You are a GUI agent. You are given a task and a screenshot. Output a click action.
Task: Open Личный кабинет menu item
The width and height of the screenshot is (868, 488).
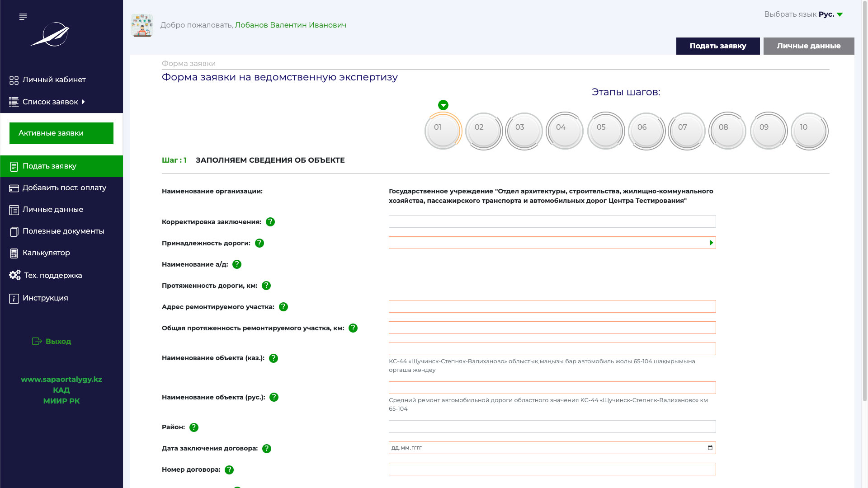coord(54,80)
